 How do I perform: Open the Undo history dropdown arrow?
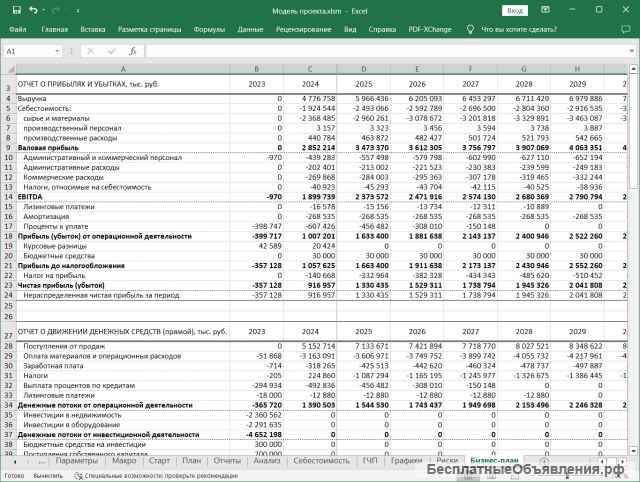[x=42, y=10]
